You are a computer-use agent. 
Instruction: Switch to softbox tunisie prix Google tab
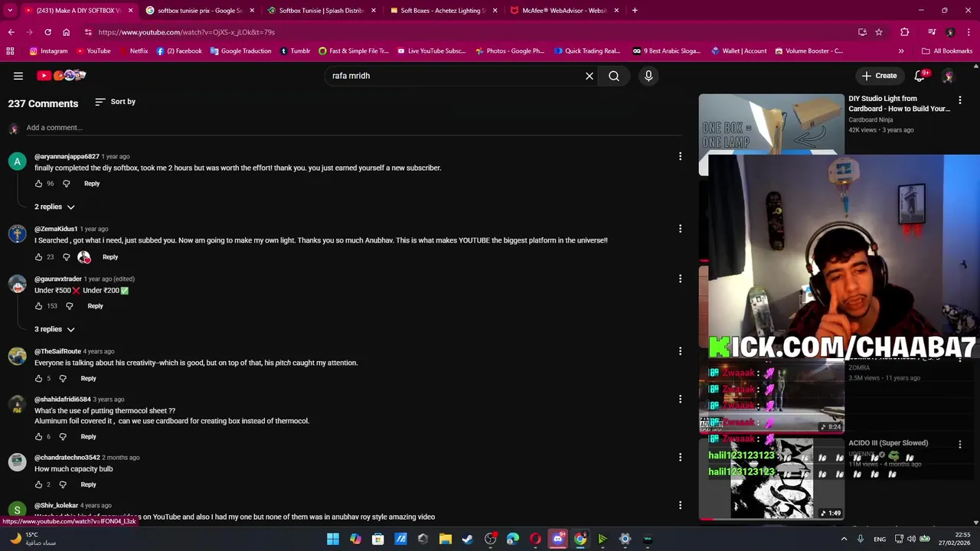[x=199, y=11]
